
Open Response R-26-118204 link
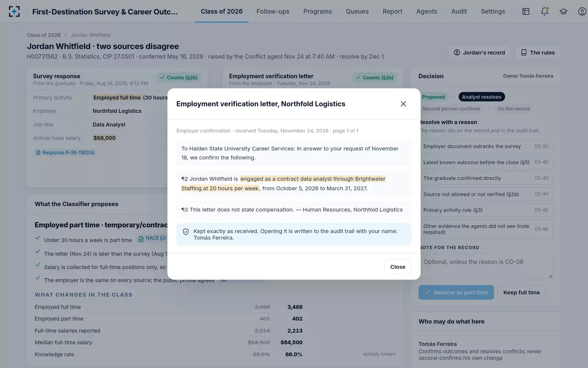coord(65,153)
